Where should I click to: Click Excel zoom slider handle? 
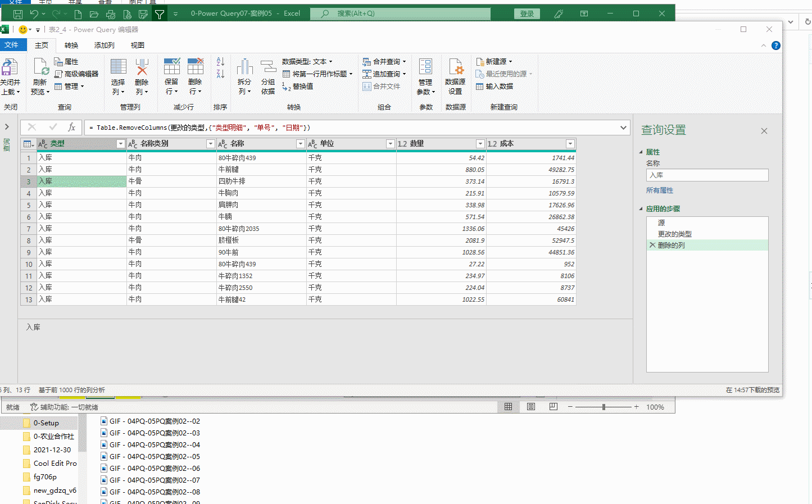tap(604, 407)
